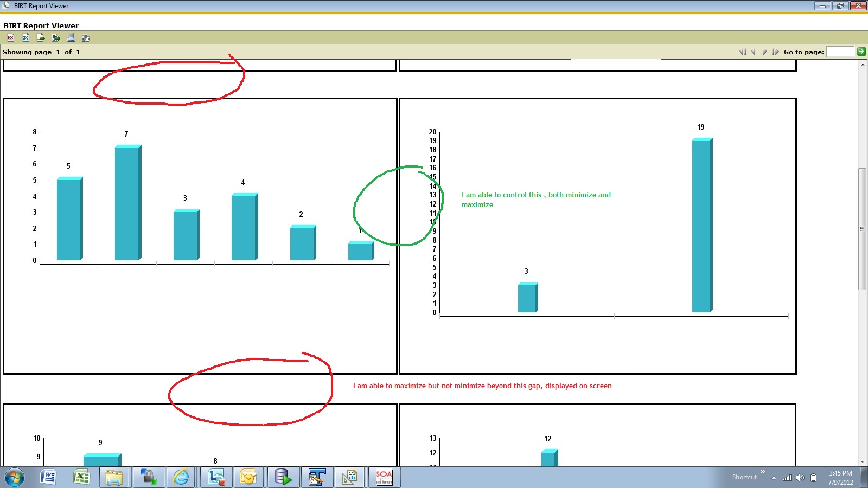This screenshot has width=868, height=488.
Task: Click the bar labeled 4 in first chart
Action: tap(244, 227)
